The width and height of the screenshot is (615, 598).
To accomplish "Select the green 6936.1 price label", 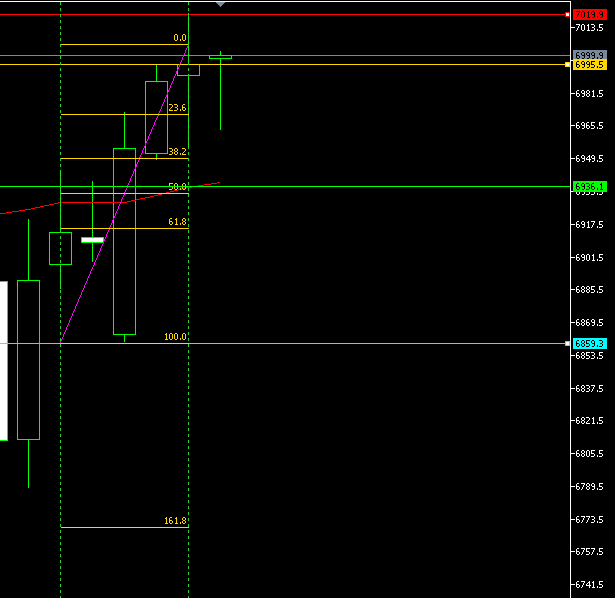I will coord(590,187).
